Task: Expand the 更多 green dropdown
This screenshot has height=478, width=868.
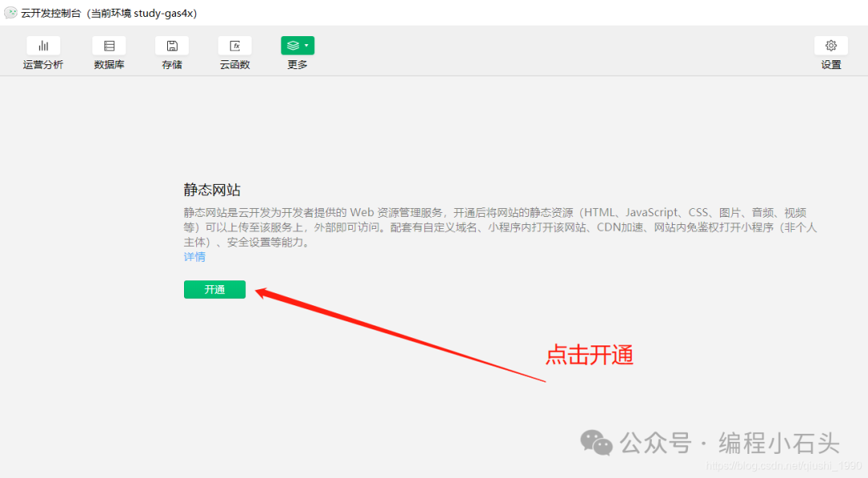Action: click(x=298, y=46)
